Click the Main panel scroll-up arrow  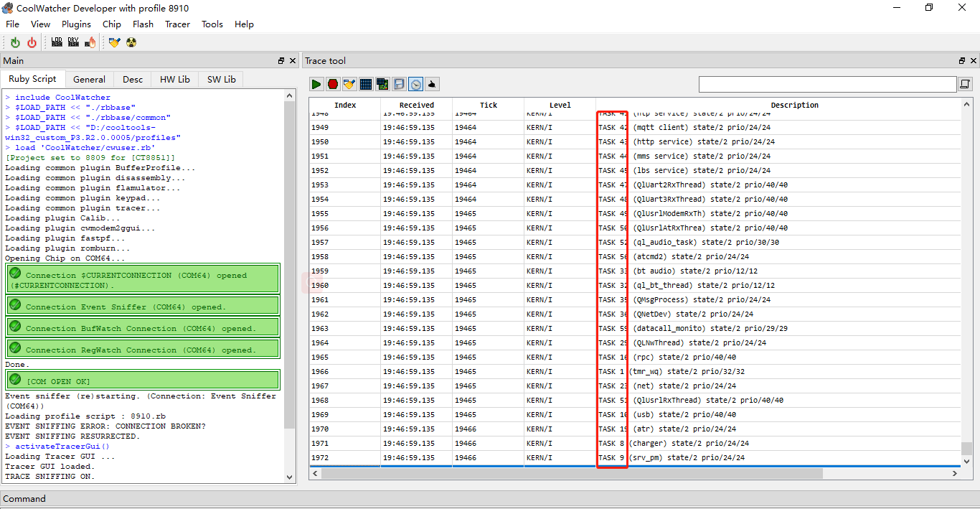290,95
